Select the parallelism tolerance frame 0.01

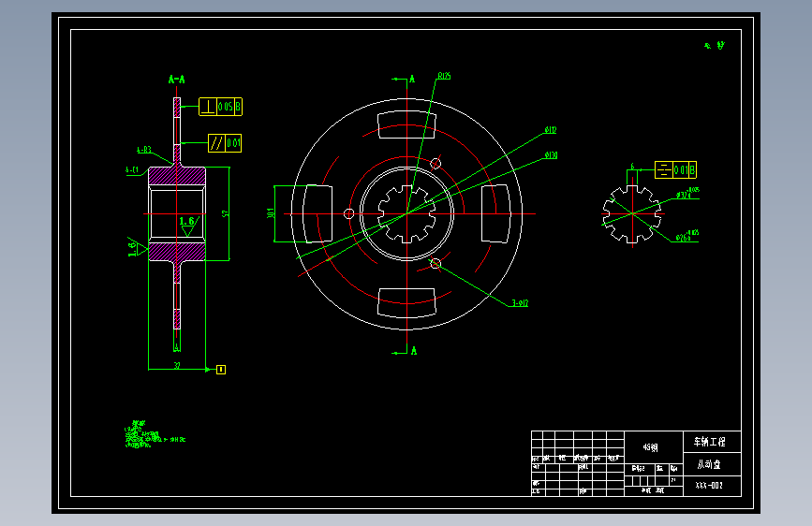coord(225,143)
